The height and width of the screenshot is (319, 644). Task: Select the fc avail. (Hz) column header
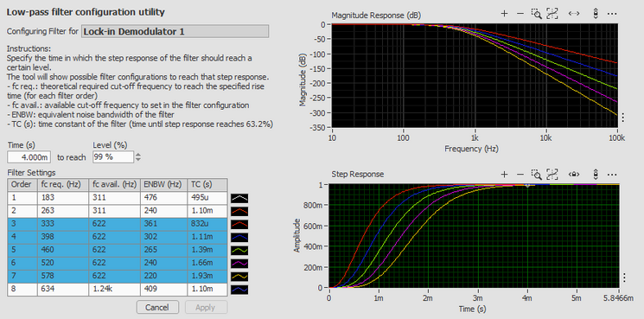coord(114,185)
